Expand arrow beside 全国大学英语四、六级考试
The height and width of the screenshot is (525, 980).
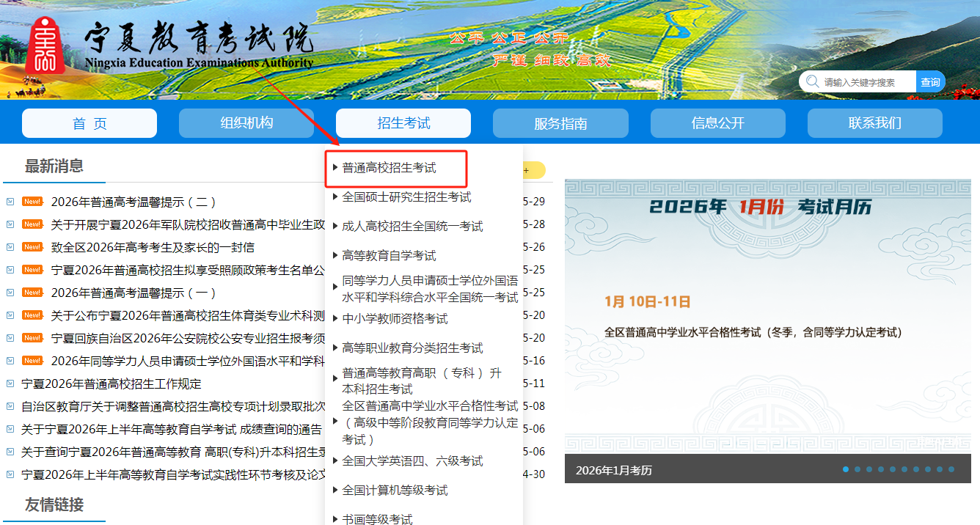pyautogui.click(x=335, y=460)
